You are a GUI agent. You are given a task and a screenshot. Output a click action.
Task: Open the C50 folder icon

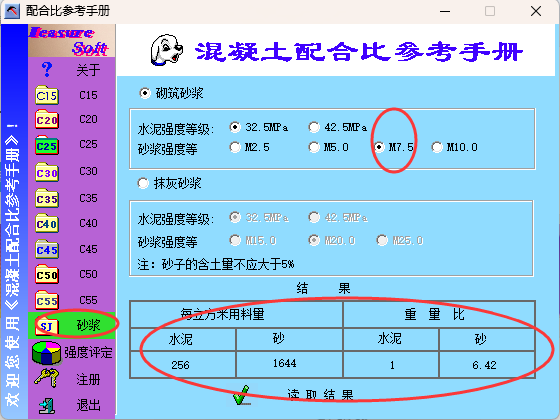tap(47, 274)
